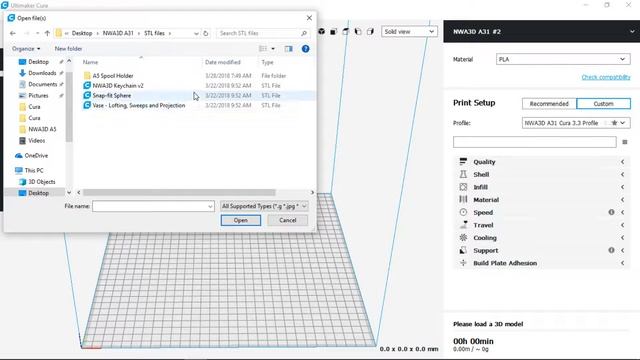Open settings visibility hamburger menu icon
640x360 pixels.
624,142
